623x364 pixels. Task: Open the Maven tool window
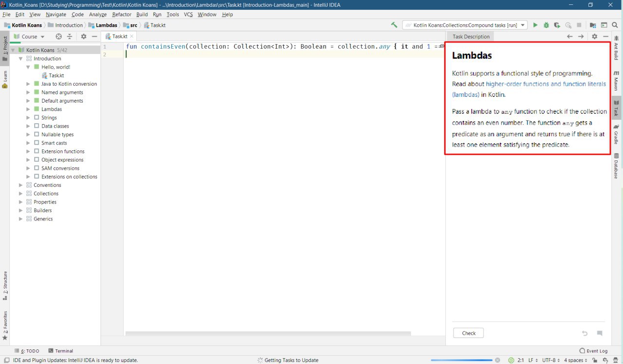point(616,80)
